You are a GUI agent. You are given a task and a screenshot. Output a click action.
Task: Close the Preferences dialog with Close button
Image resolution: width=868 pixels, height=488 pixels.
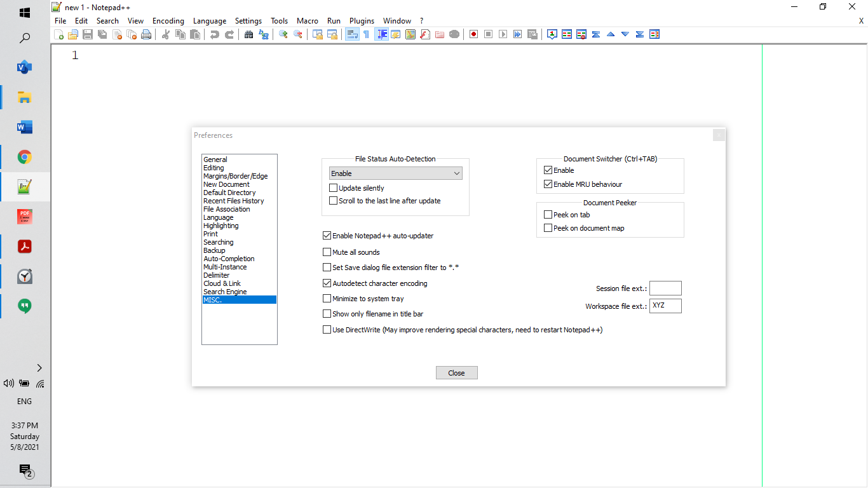point(456,373)
